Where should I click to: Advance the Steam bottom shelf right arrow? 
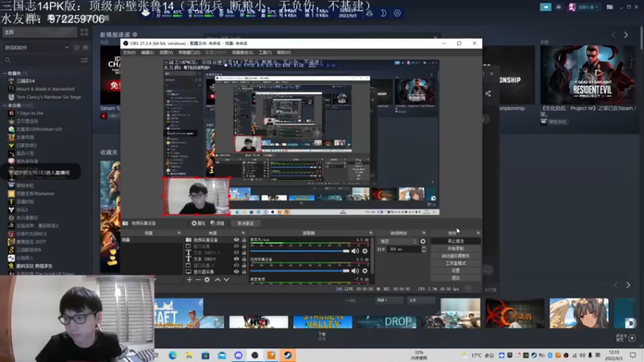628,285
